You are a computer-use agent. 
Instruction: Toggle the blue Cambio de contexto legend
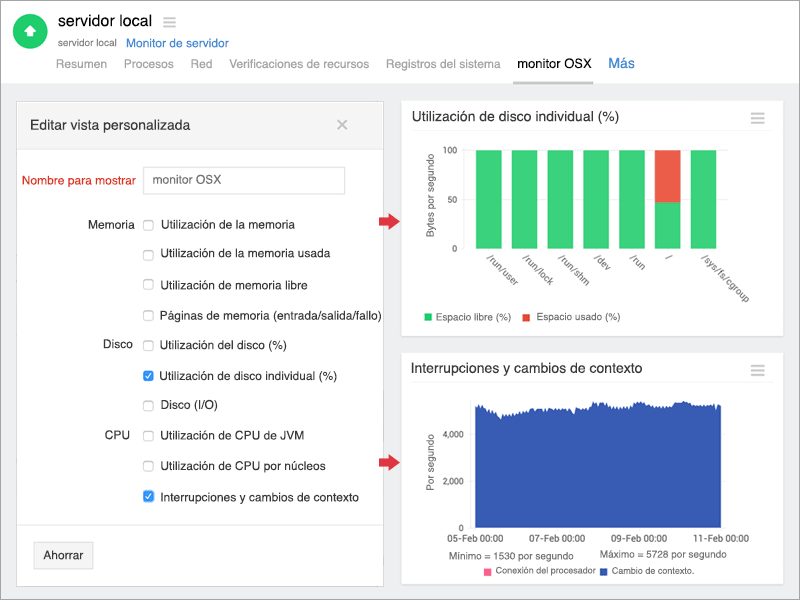point(604,572)
